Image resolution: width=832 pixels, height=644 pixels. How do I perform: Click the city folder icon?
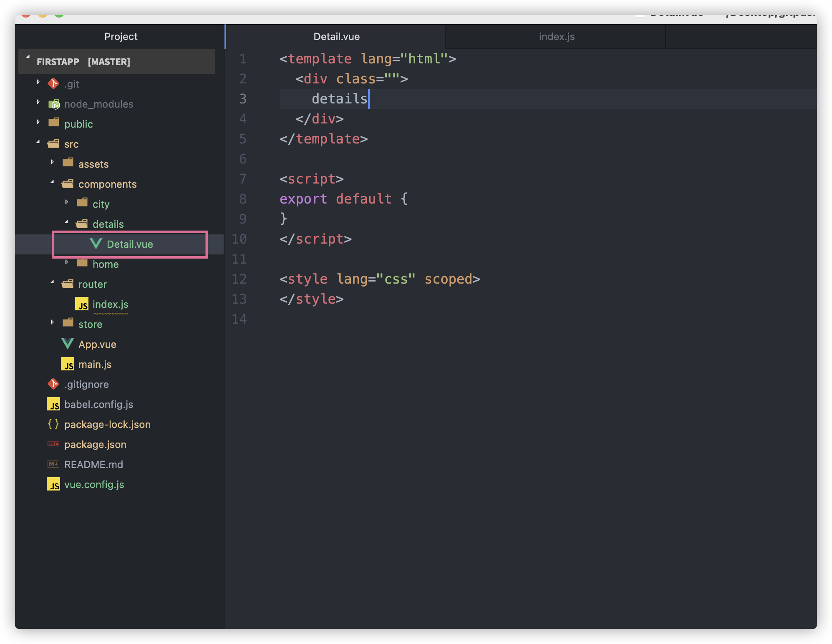(x=82, y=202)
